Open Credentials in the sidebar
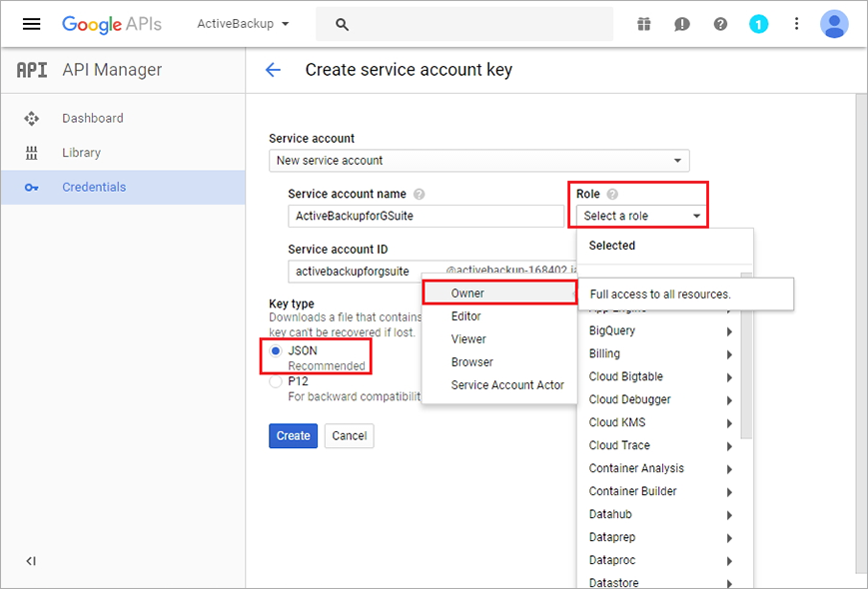The width and height of the screenshot is (868, 589). click(x=124, y=188)
